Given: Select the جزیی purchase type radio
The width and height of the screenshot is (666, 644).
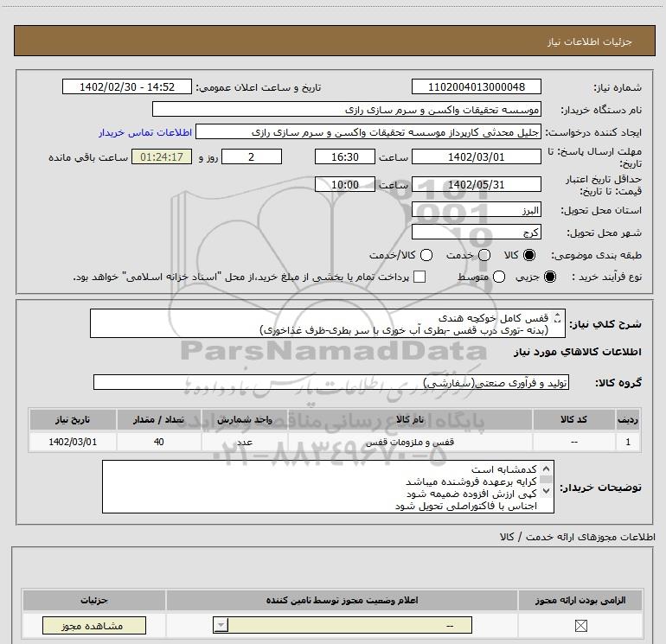Looking at the screenshot, I should [x=549, y=277].
